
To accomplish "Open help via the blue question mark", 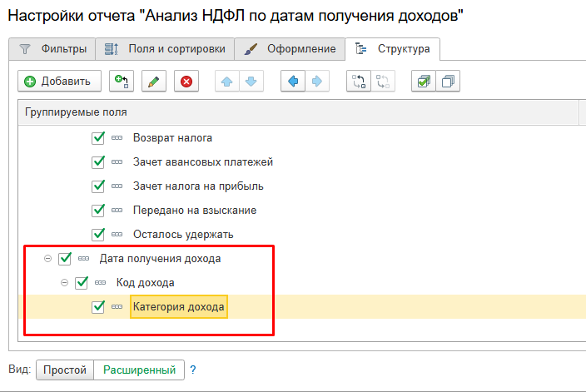I will point(193,370).
